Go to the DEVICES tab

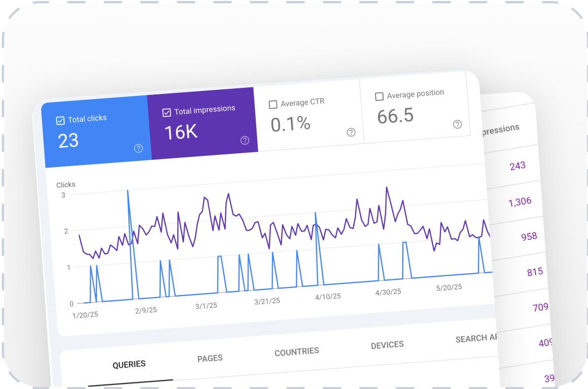pos(387,345)
